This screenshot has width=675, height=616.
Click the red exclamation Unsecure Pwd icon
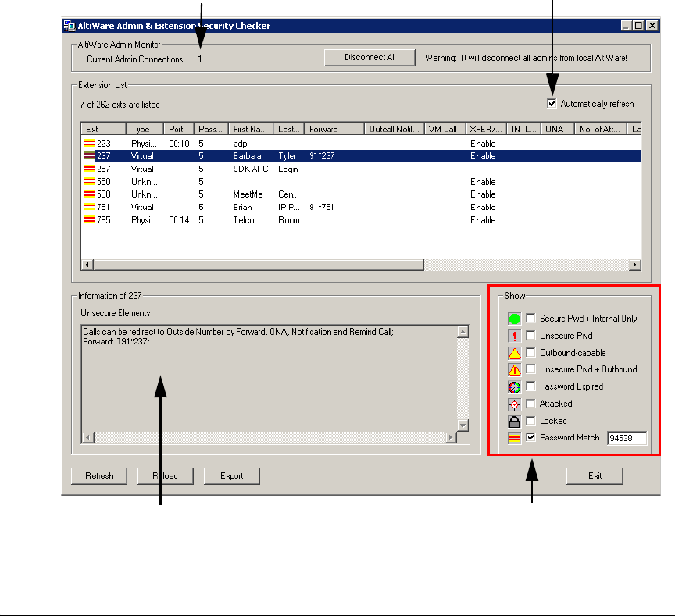(x=514, y=336)
